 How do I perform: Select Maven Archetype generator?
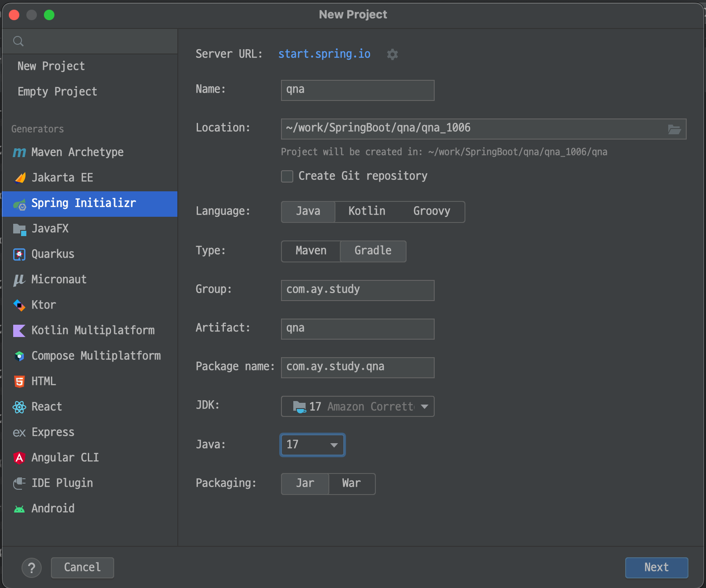point(90,152)
